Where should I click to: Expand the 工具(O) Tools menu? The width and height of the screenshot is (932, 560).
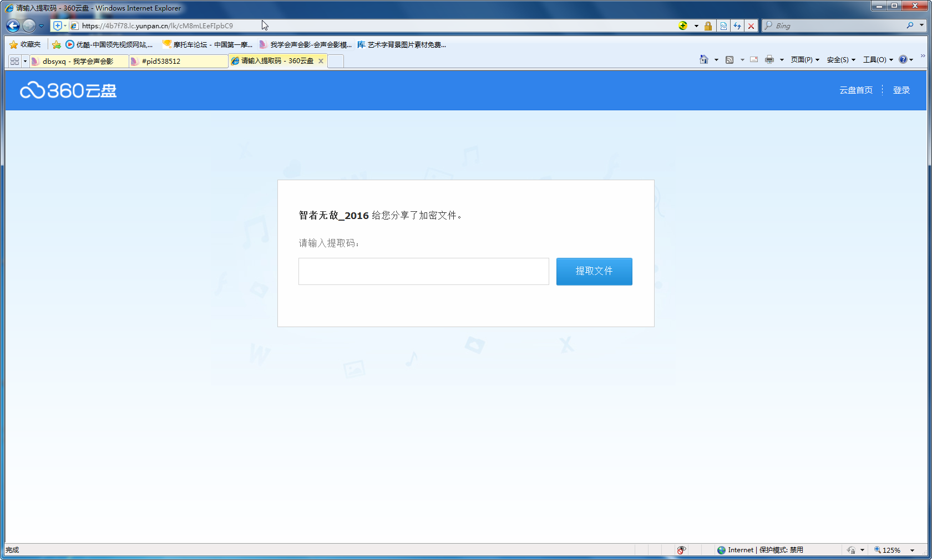[x=878, y=60]
